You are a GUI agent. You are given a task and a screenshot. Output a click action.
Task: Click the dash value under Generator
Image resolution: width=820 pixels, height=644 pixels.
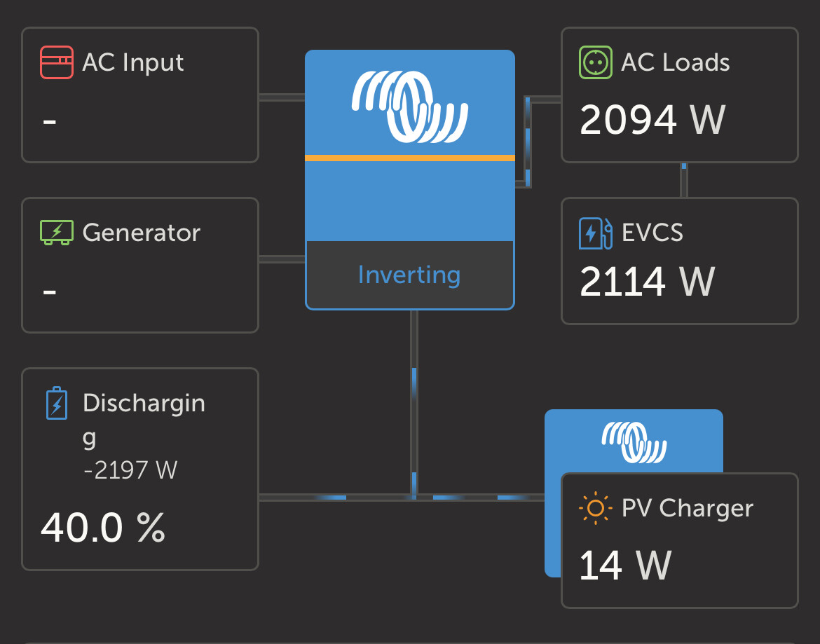(50, 292)
